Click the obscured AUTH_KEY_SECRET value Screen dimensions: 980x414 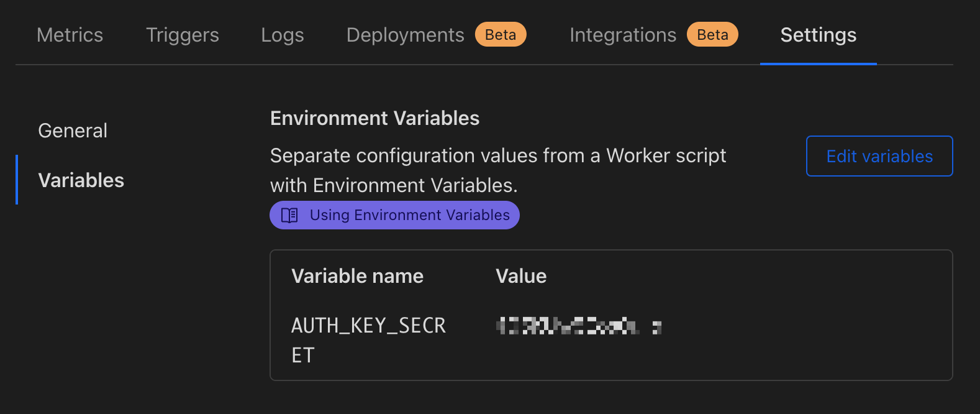pos(579,326)
